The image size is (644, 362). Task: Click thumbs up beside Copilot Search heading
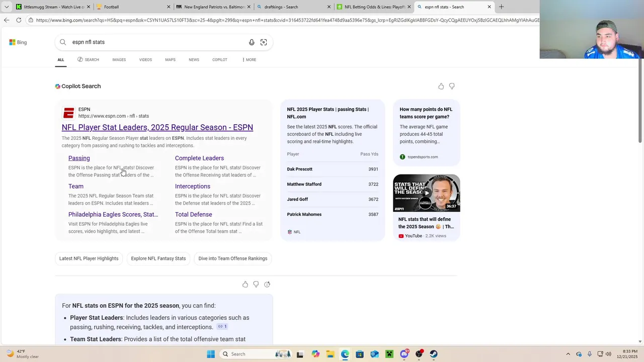tap(441, 86)
